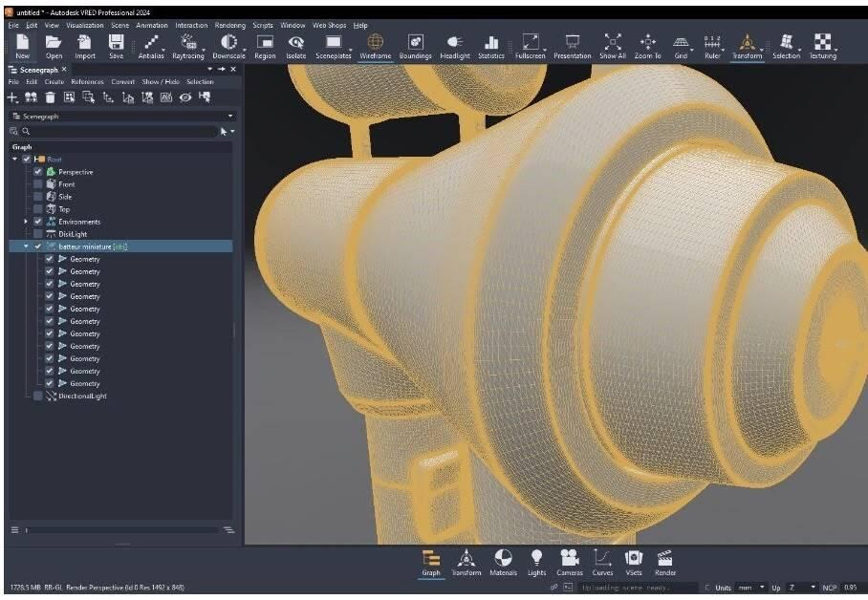This screenshot has width=868, height=600.
Task: Check the DiskLight node checkbox
Action: pos(38,234)
